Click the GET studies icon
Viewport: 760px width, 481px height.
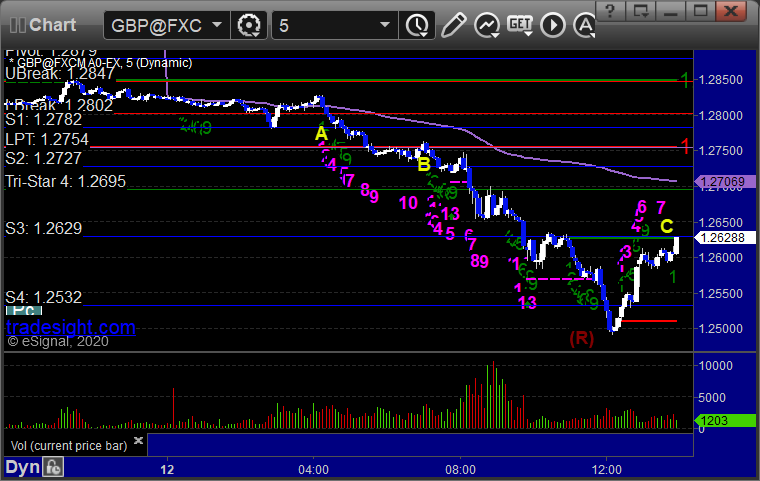click(x=520, y=25)
